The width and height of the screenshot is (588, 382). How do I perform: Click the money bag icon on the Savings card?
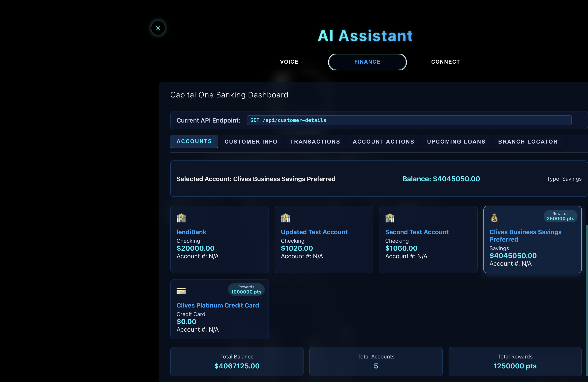(x=494, y=218)
